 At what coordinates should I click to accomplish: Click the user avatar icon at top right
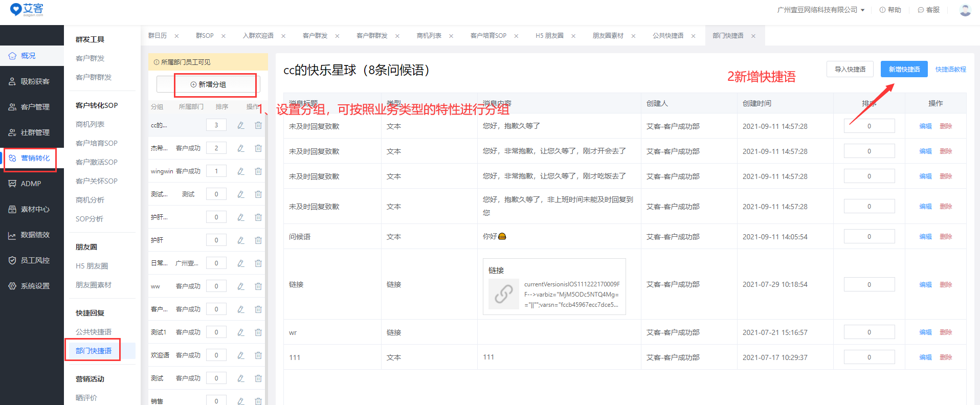tap(965, 10)
